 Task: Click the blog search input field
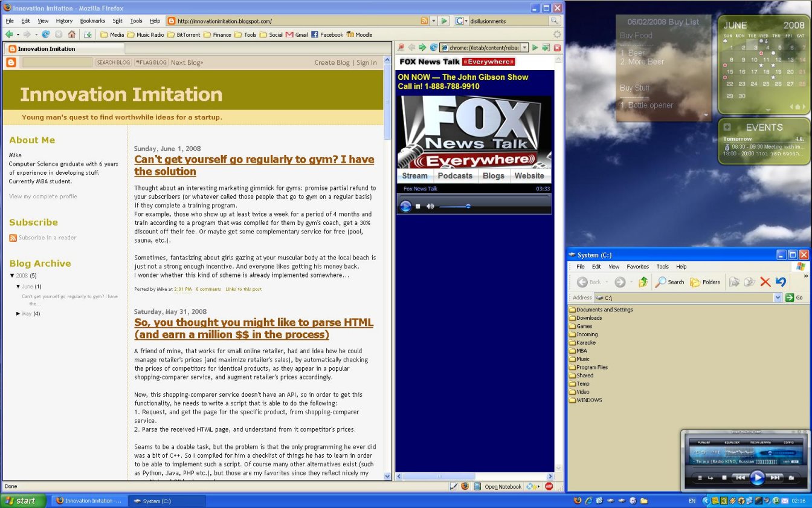(x=57, y=62)
